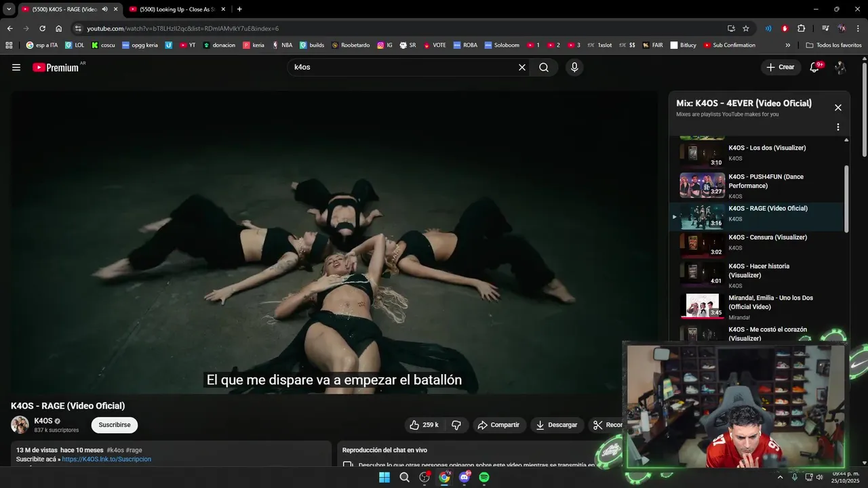Open the NBA bookmark
The image size is (868, 488).
(x=282, y=45)
